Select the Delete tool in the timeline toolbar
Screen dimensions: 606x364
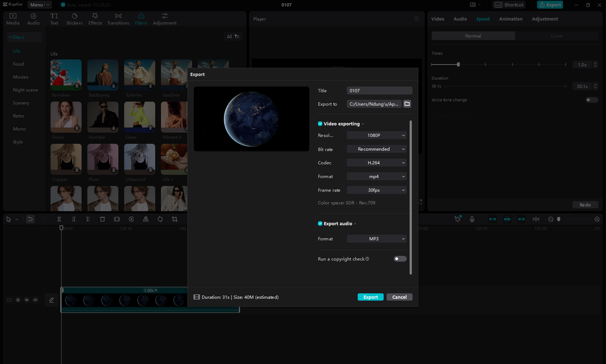click(x=102, y=219)
